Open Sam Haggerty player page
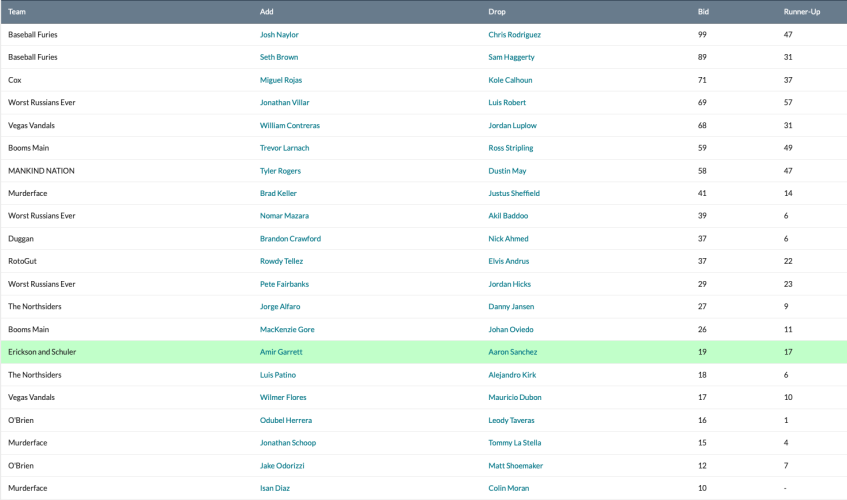 click(x=511, y=57)
